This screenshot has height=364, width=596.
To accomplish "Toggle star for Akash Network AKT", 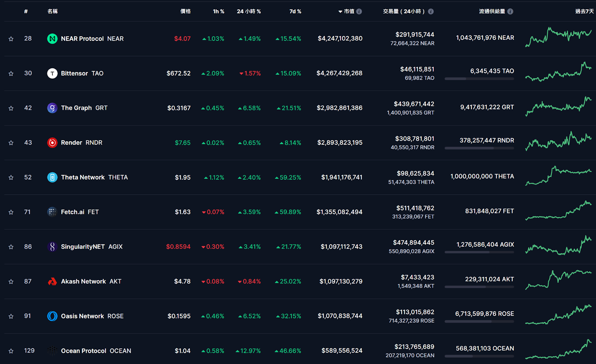I will (11, 281).
